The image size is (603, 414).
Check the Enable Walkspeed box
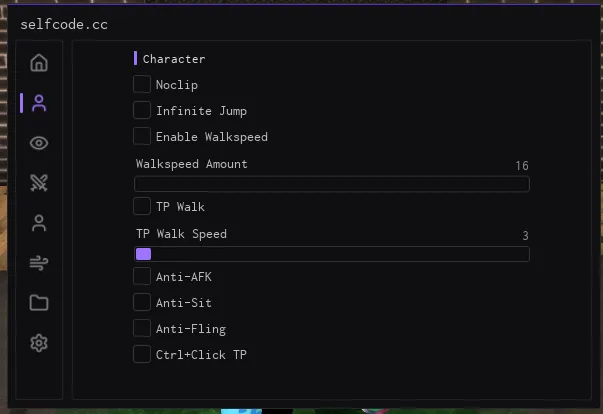click(142, 136)
